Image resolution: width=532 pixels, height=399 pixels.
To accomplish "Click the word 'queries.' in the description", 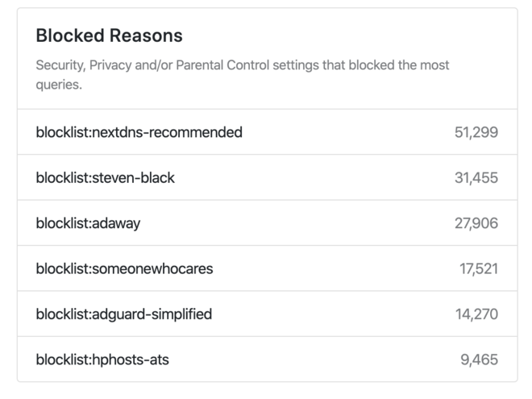I will point(59,84).
